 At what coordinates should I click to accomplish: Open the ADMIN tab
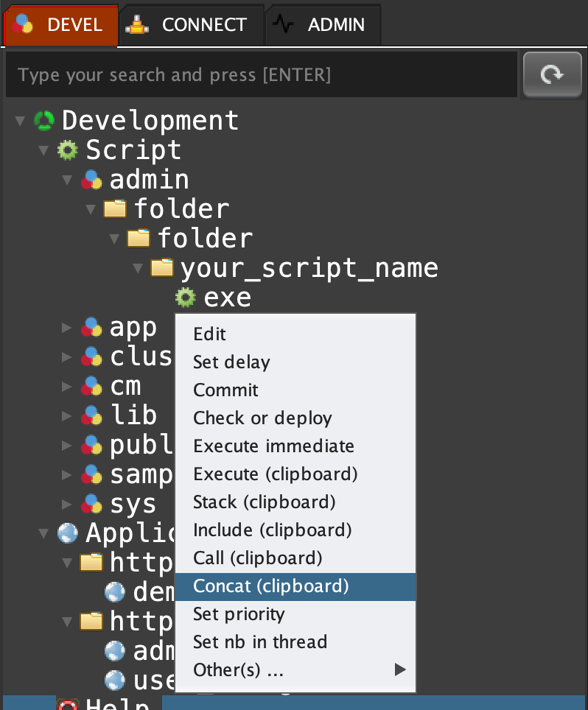pyautogui.click(x=323, y=24)
